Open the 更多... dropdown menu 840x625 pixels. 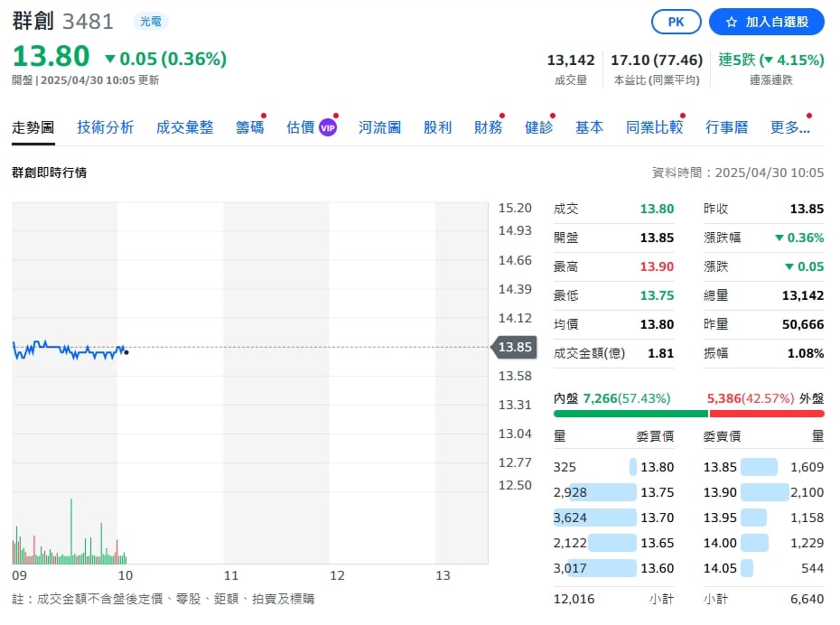(x=788, y=127)
